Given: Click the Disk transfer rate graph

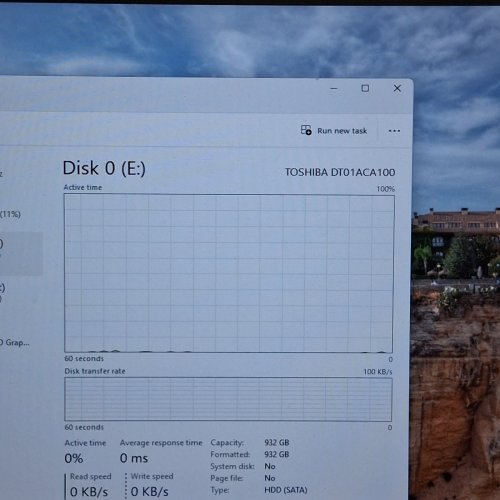Looking at the screenshot, I should coord(228,399).
